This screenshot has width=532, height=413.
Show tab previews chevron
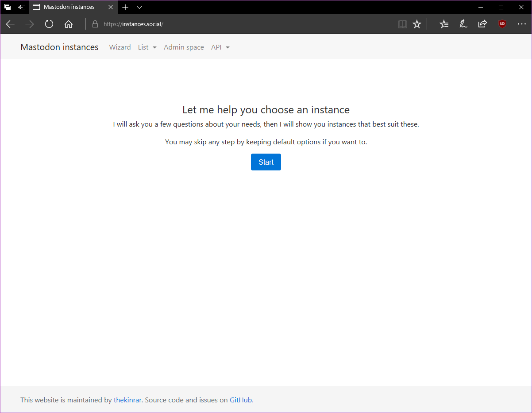coord(139,7)
